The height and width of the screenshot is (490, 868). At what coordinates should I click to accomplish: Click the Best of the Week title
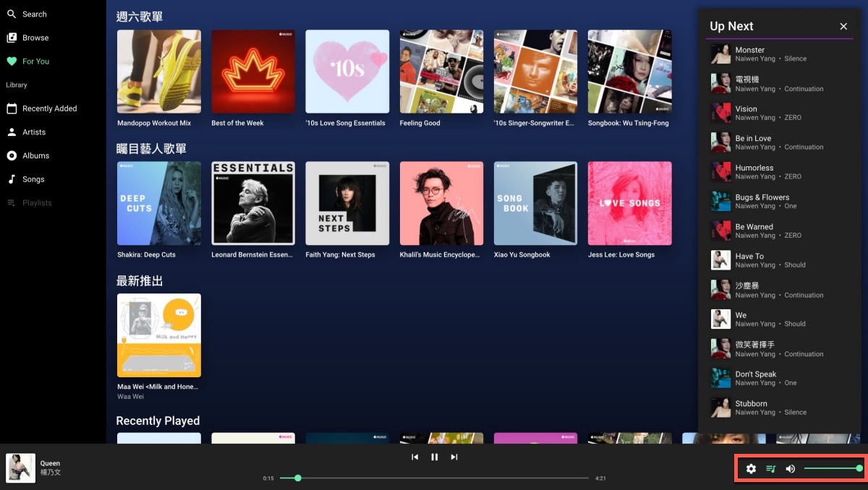point(237,123)
